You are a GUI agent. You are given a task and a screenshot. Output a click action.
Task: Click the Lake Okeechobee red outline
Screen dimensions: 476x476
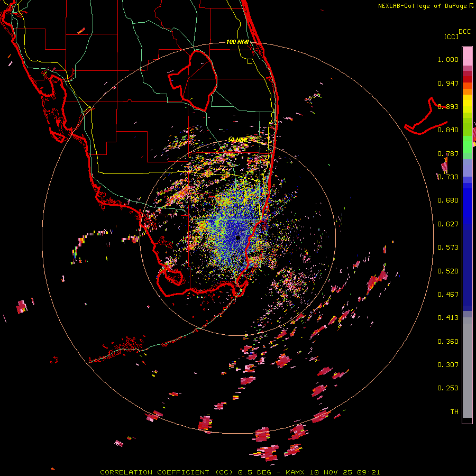(x=193, y=81)
